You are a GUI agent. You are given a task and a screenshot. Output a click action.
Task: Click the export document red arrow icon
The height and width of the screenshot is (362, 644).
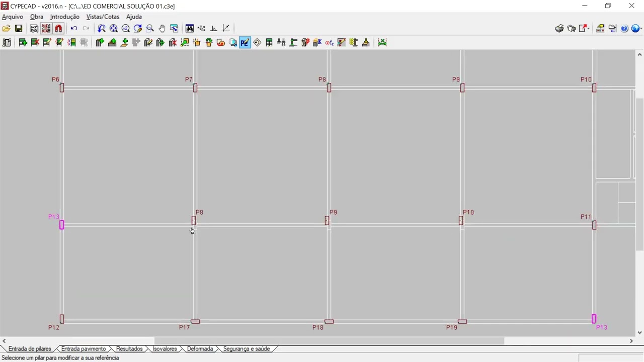pos(583,29)
